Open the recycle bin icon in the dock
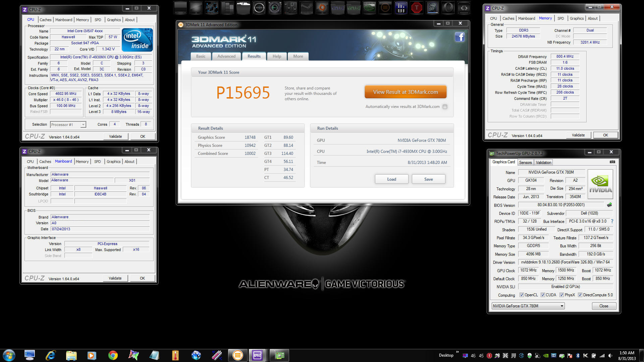 pyautogui.click(x=464, y=8)
